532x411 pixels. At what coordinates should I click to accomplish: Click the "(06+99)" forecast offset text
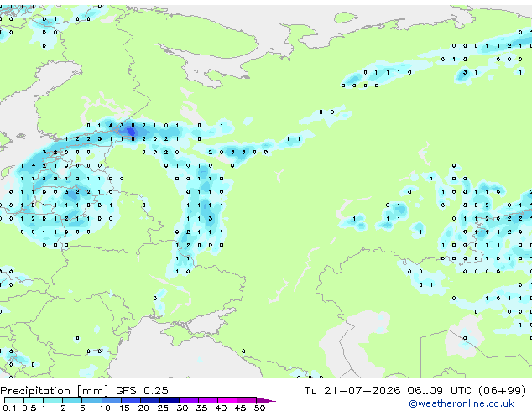click(502, 391)
